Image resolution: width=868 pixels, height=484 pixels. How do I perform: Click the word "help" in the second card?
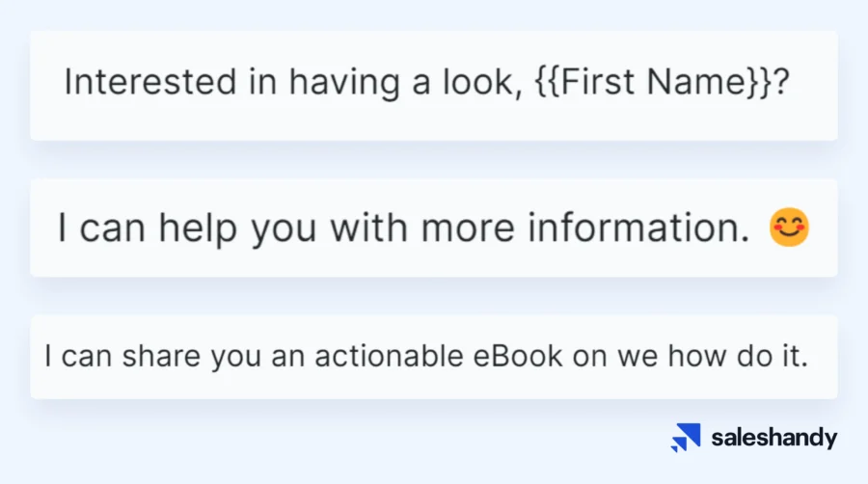click(x=199, y=229)
